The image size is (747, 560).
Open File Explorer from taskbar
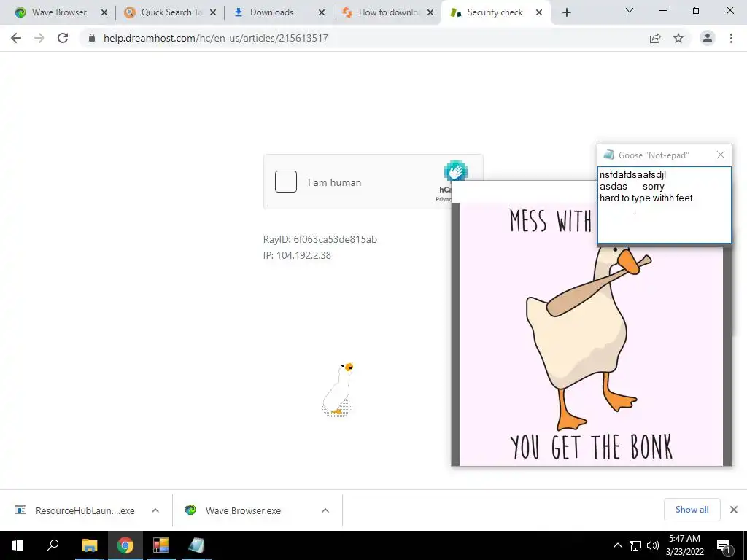(89, 545)
